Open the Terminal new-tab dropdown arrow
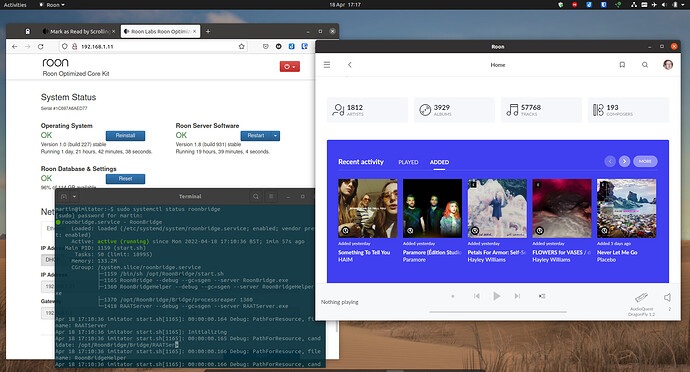The image size is (690, 372). point(74,196)
